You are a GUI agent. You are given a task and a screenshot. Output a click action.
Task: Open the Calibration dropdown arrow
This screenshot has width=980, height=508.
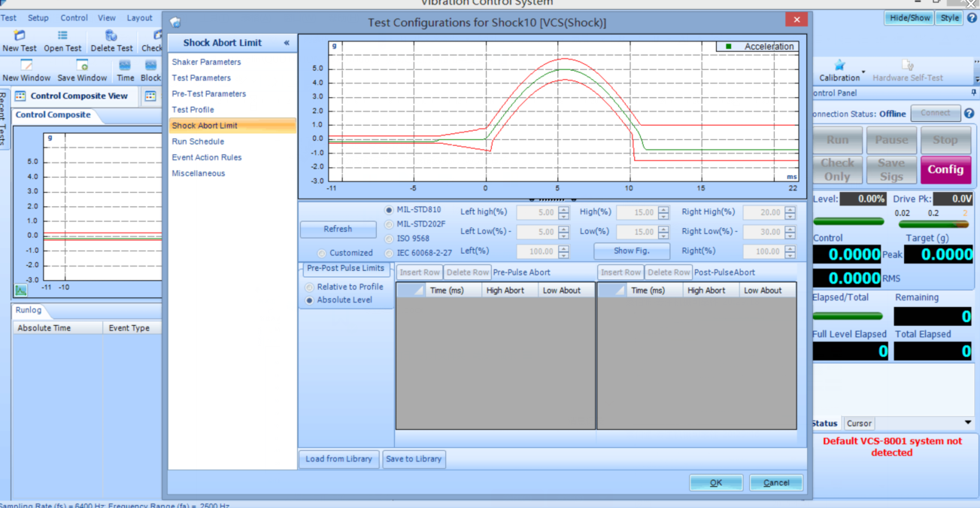click(x=863, y=73)
